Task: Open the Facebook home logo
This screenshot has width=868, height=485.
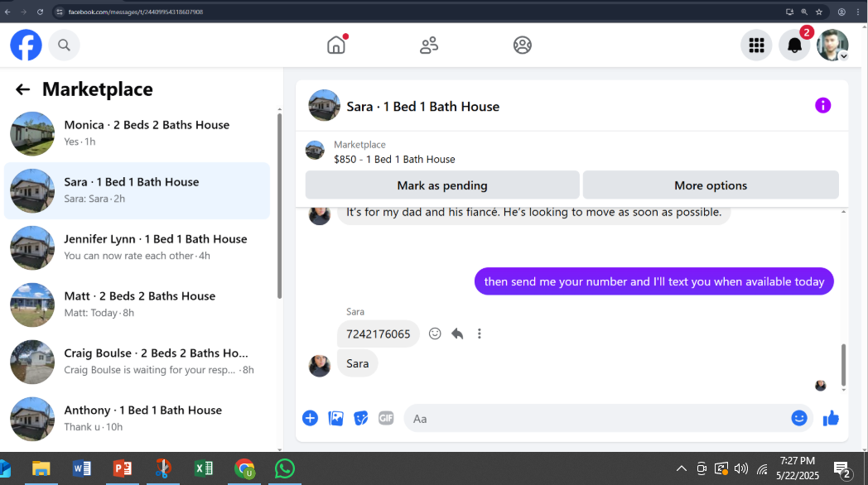Action: 26,45
